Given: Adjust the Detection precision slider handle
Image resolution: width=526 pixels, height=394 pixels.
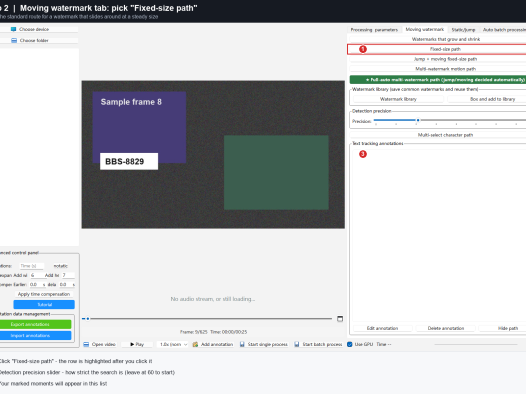Looking at the screenshot, I should pos(418,120).
